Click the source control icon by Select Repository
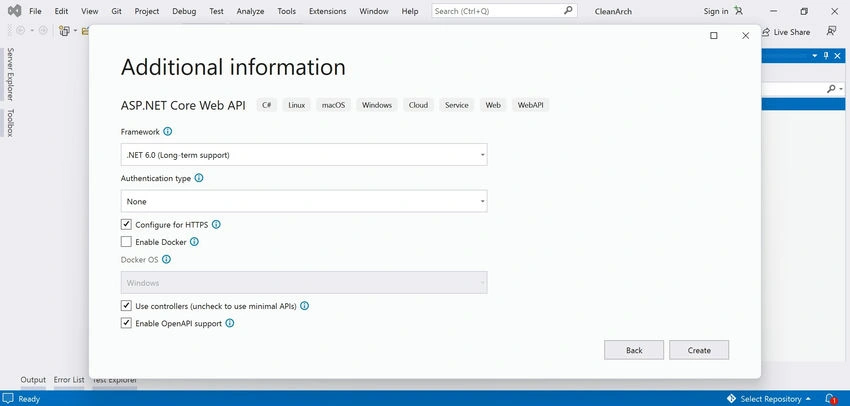This screenshot has height=406, width=850. pos(731,398)
